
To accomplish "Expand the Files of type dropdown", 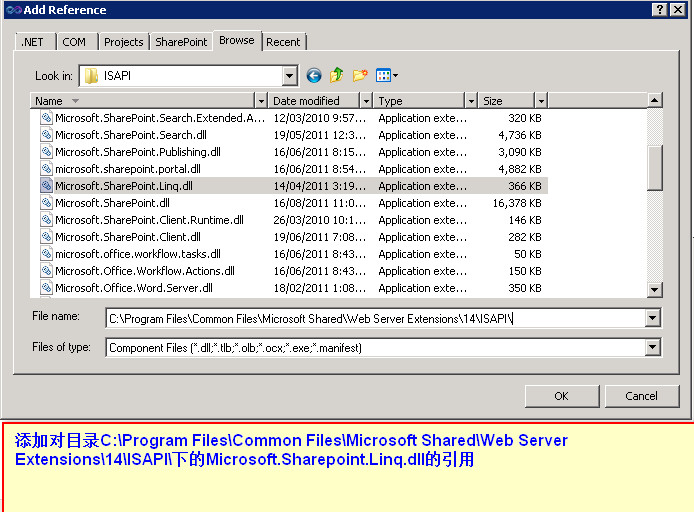I will coord(652,347).
